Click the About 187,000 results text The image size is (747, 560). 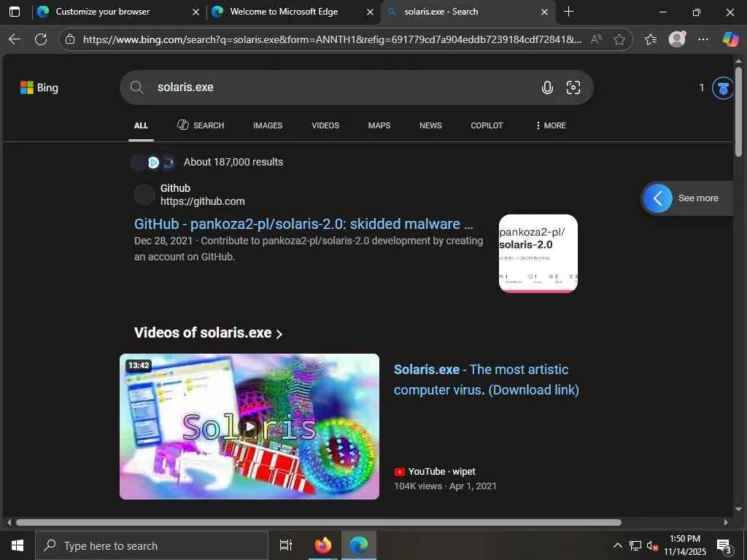pos(233,162)
